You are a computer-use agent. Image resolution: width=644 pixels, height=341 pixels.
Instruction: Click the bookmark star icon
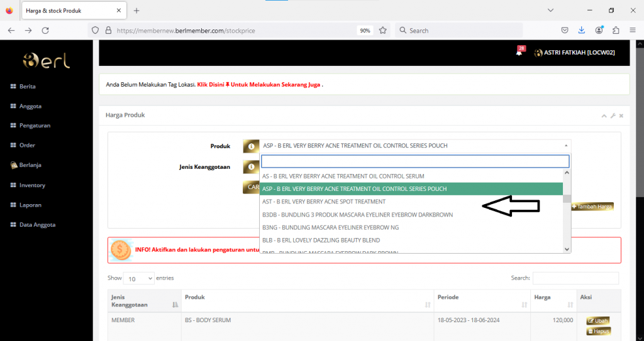tap(382, 30)
